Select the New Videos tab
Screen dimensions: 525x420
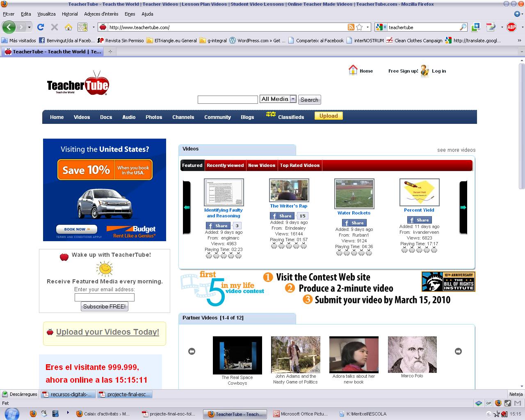(x=262, y=165)
